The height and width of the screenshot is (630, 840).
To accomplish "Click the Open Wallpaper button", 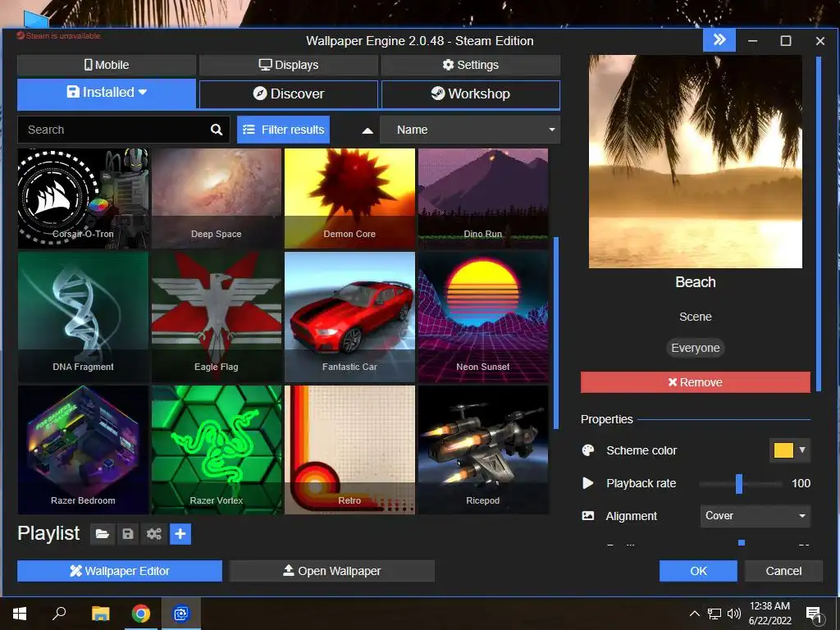I will point(331,571).
